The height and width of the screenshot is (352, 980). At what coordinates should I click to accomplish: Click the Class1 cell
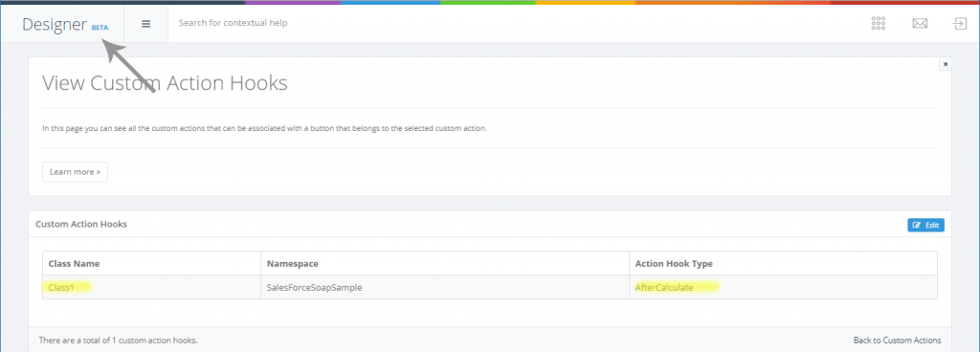click(152, 287)
